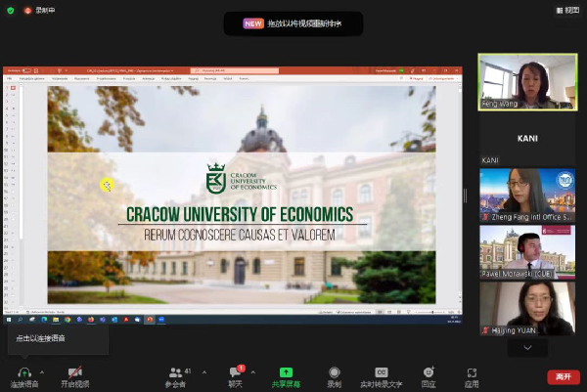Open the Narzędzia główne ribbon tab

coord(32,78)
